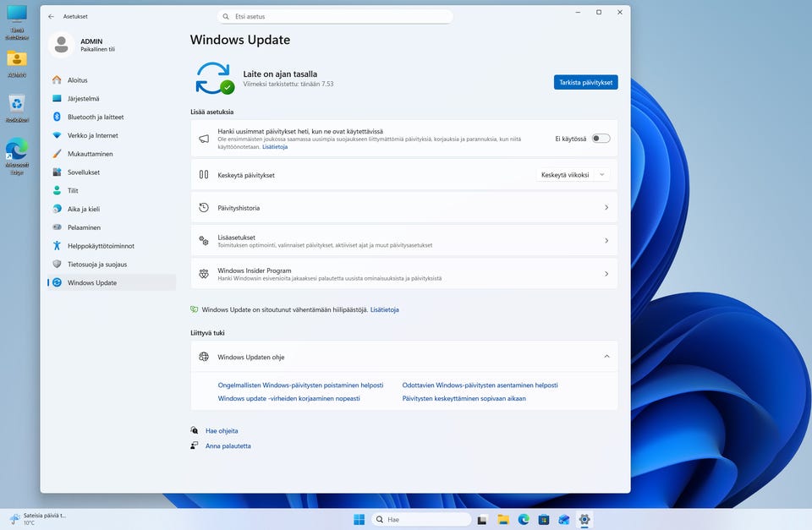Toggle the Ei käytössä latest updates switch
This screenshot has height=530, width=812.
click(x=601, y=138)
